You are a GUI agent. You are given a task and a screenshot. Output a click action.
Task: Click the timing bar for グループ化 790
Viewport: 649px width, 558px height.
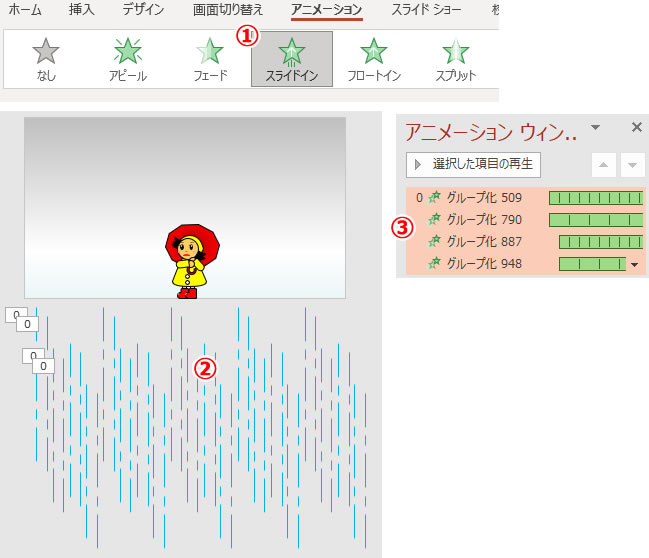click(x=595, y=220)
